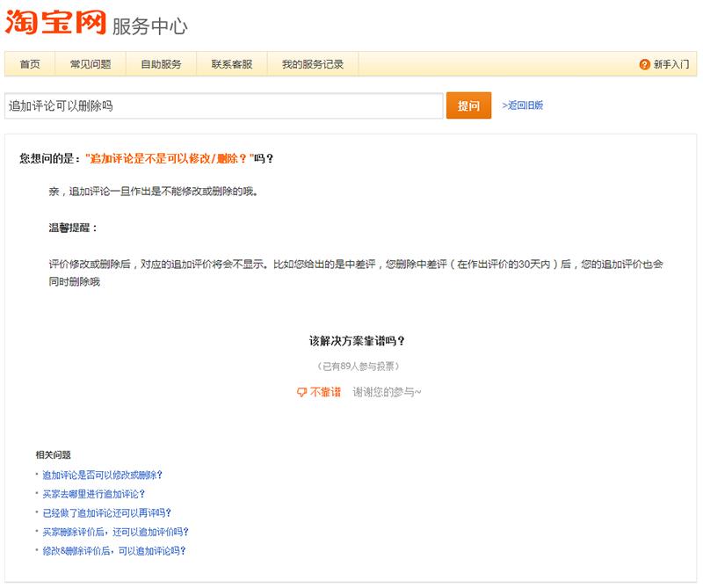
Task: Focus the search box containing 追加评论可以删除吗
Action: tap(223, 105)
